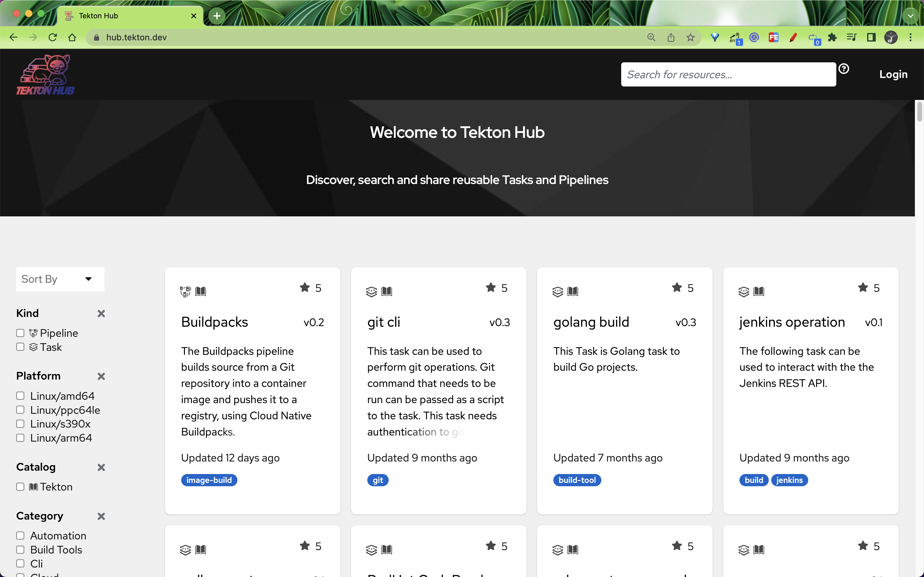Check the Linux/arm64 platform filter
The image size is (924, 577).
coord(20,438)
